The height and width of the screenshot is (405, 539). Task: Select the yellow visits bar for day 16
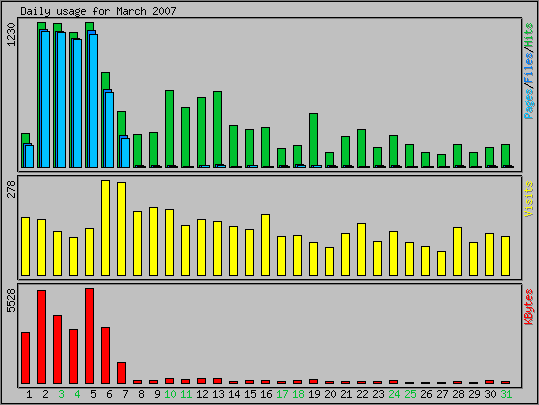tap(265, 245)
